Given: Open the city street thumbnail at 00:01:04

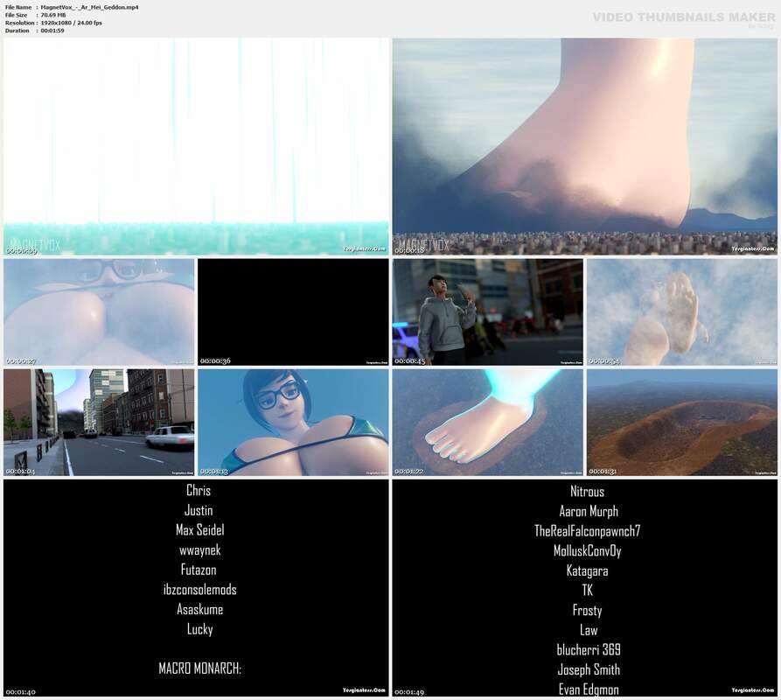Looking at the screenshot, I should point(99,423).
